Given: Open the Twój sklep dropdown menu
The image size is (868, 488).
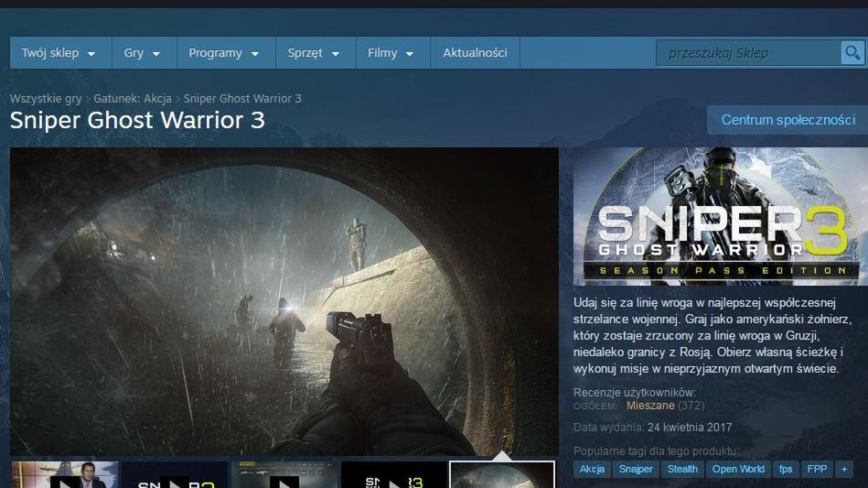Looking at the screenshot, I should pos(60,53).
